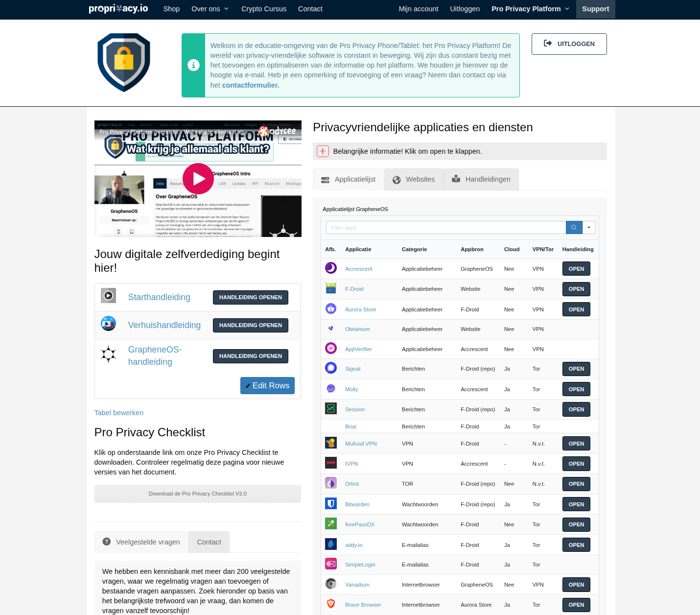Viewport: 700px width, 615px height.
Task: Focus the Filter apps input field
Action: point(446,228)
